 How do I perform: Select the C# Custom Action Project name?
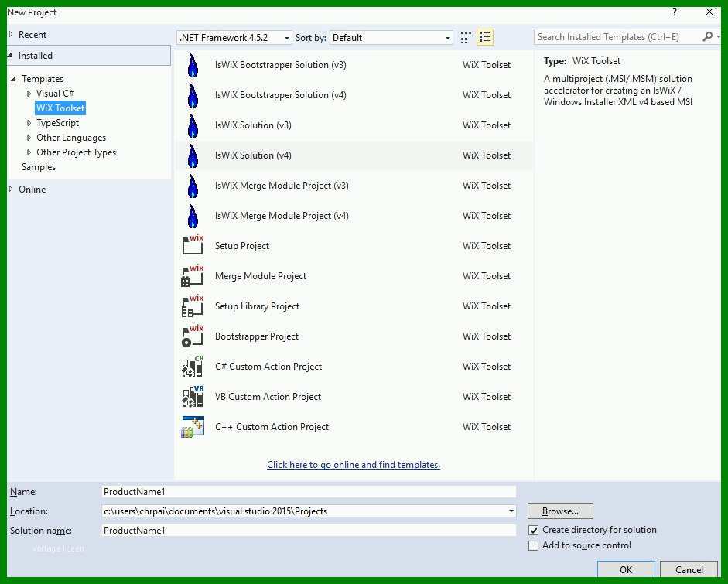(268, 367)
